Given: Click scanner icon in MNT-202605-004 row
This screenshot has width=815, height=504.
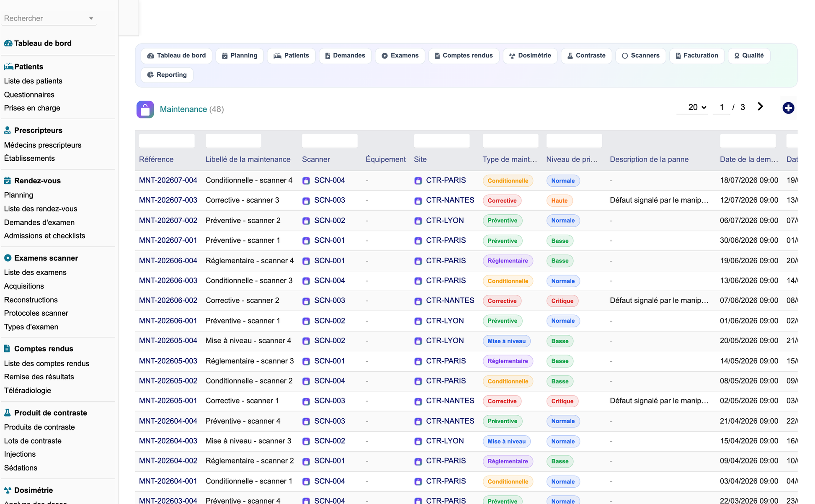Looking at the screenshot, I should pyautogui.click(x=306, y=341).
